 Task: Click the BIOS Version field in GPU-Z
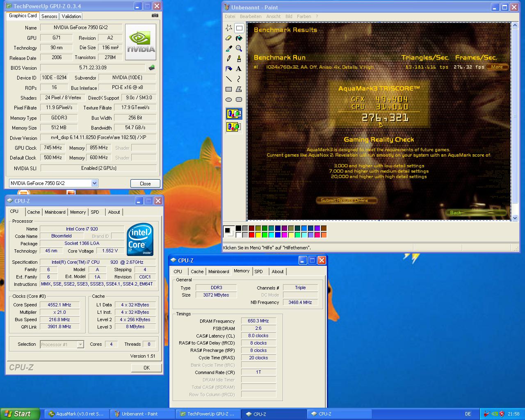coord(93,68)
